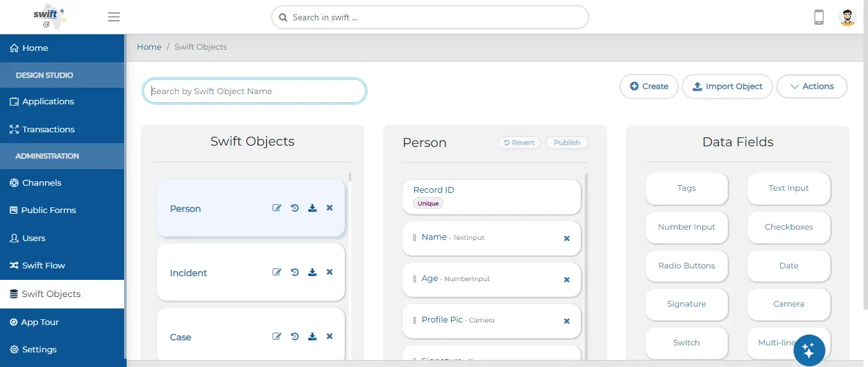This screenshot has width=868, height=367.
Task: Remove the Profile Pic field
Action: 566,321
